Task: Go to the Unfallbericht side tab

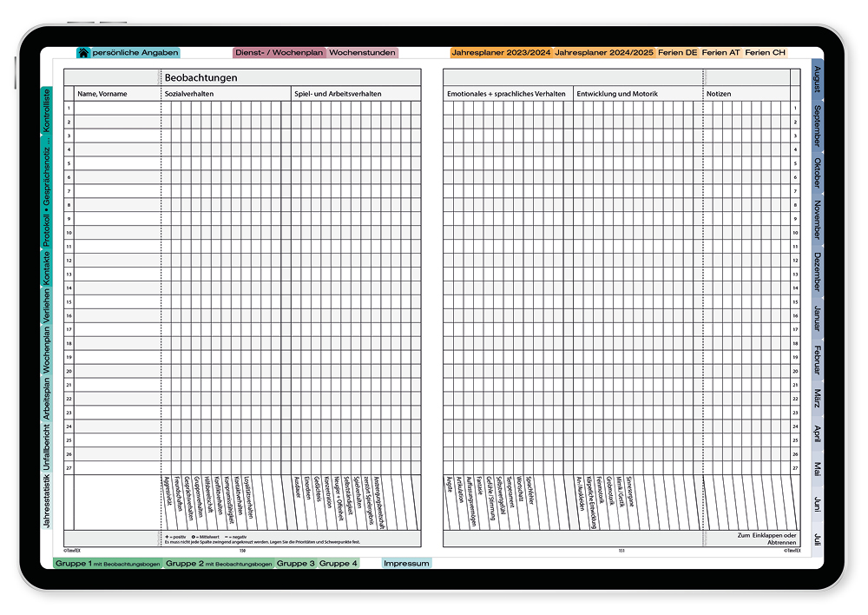Action: tap(47, 447)
